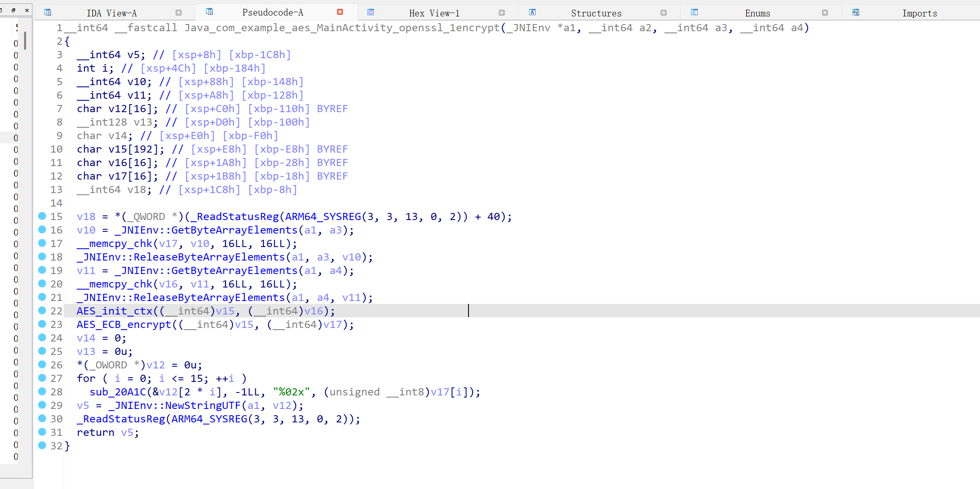Viewport: 980px width, 489px height.
Task: Close the Hex View-1 tab
Action: coord(502,13)
